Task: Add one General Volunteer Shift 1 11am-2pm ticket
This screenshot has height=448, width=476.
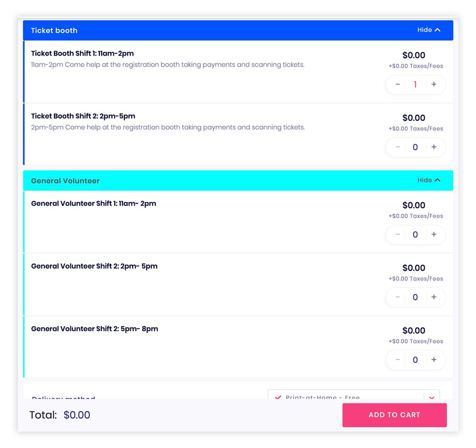Action: (434, 235)
